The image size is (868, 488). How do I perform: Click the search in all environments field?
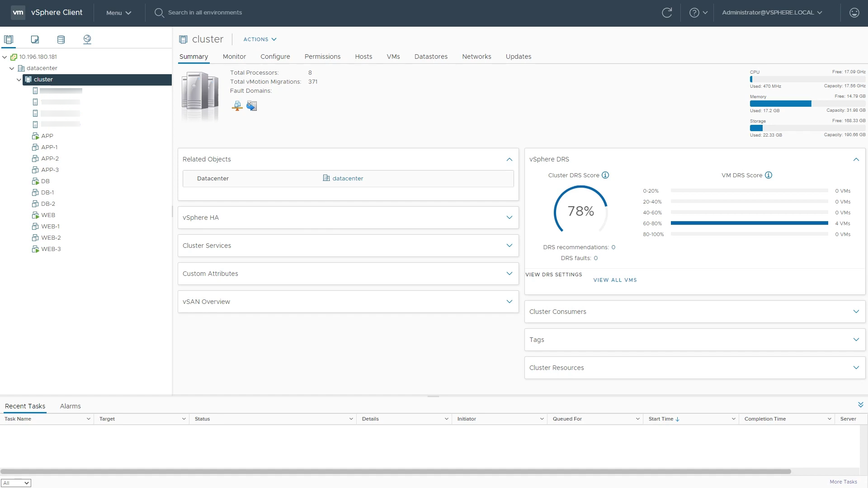pyautogui.click(x=205, y=13)
